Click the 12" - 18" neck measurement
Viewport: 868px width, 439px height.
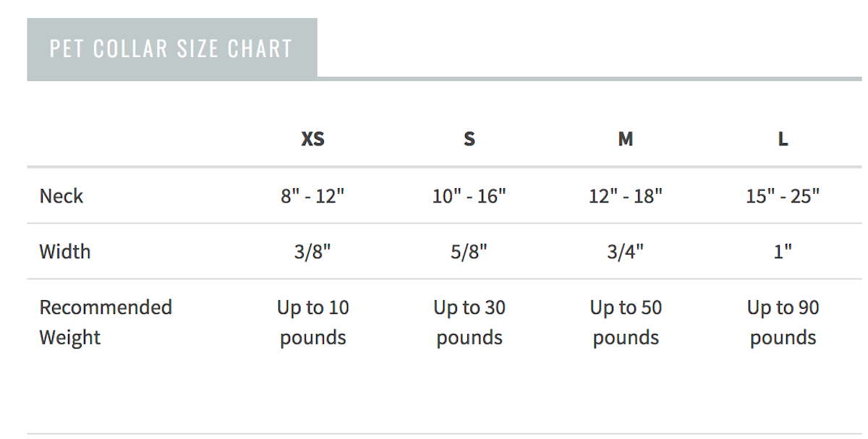(626, 196)
